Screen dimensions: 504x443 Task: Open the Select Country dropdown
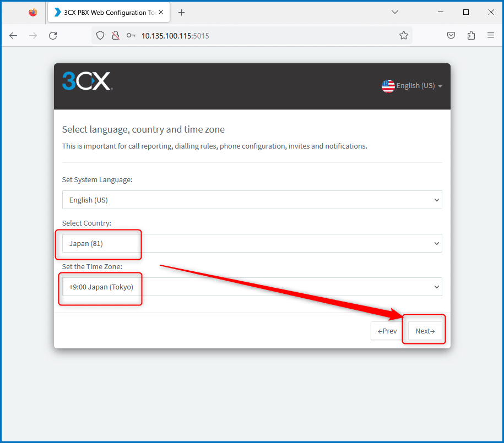[252, 243]
